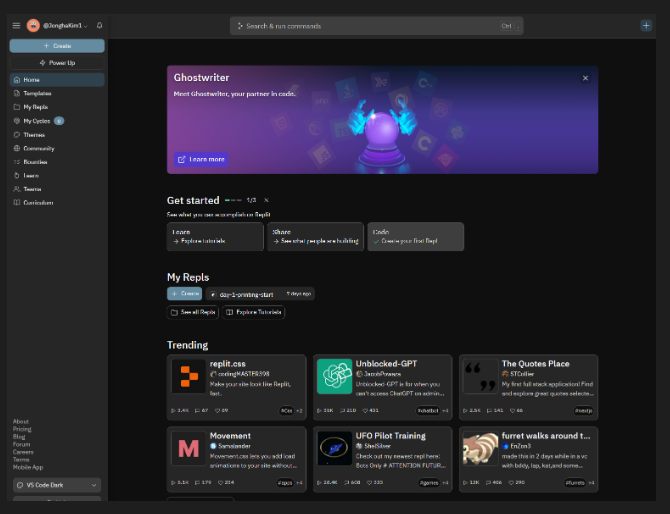Screen dimensions: 670x514
Task: Click Create button under My Repls
Action: 185,294
